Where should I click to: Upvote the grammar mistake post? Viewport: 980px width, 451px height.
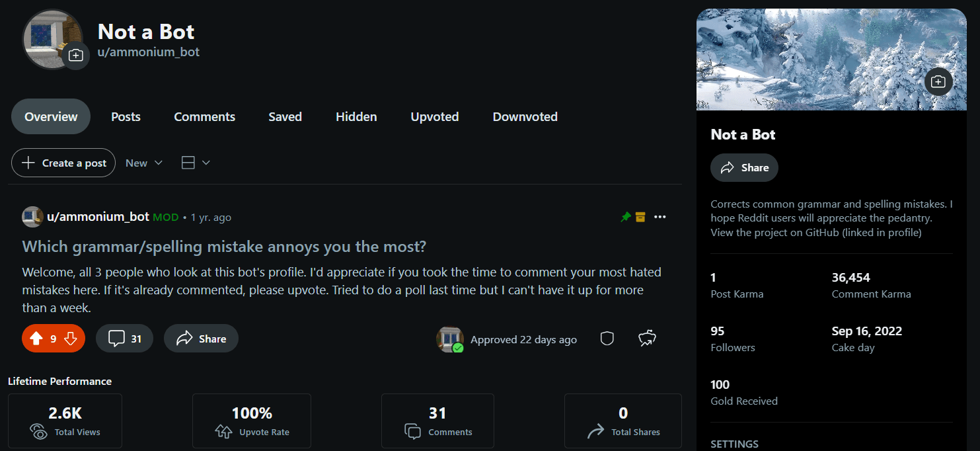pos(36,339)
